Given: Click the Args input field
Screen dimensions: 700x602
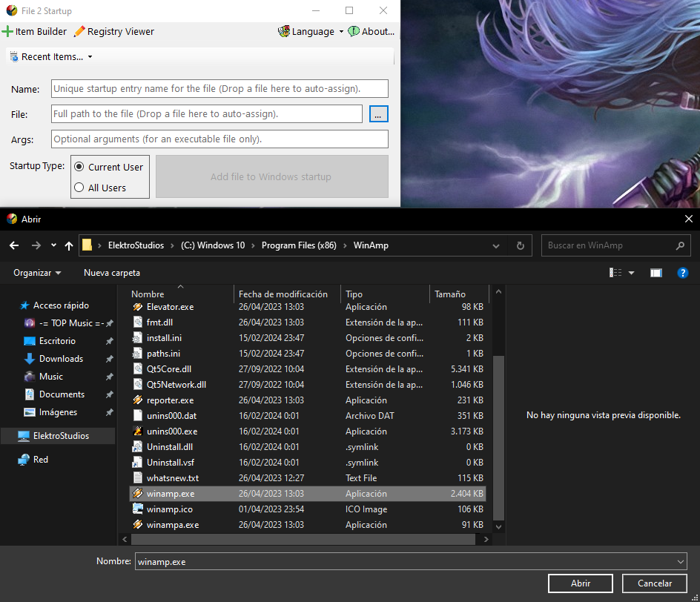Looking at the screenshot, I should click(x=219, y=139).
